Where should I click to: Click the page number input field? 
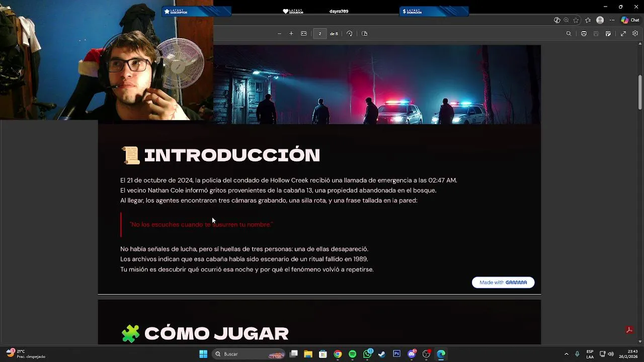pyautogui.click(x=319, y=34)
